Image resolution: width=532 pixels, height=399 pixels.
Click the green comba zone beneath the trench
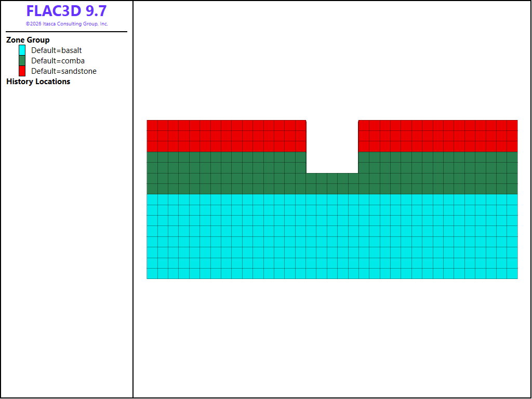tap(332, 183)
